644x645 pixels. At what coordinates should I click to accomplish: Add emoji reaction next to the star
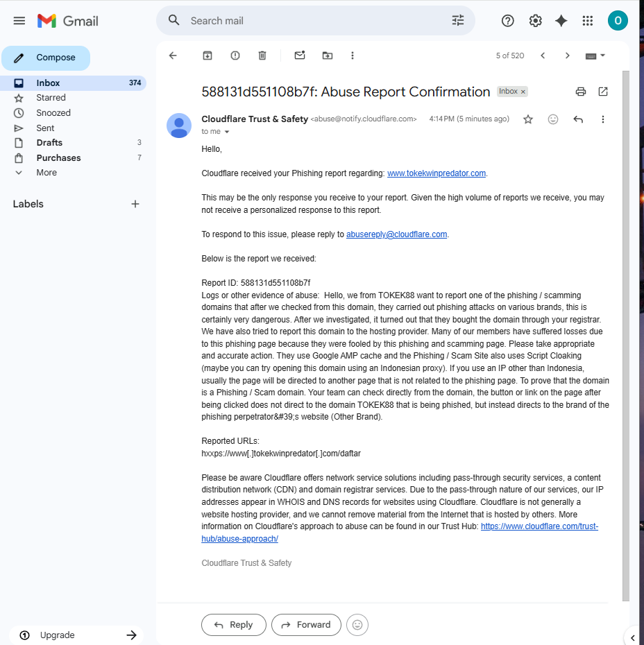coord(553,119)
